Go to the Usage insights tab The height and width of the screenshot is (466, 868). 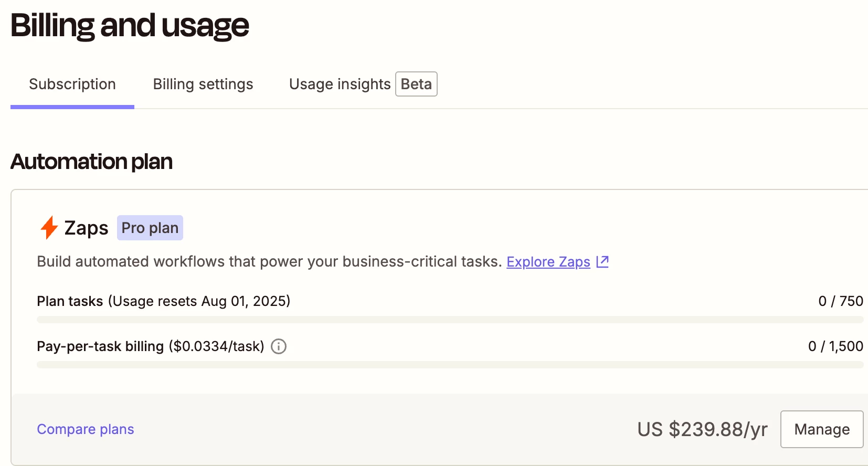[x=340, y=84]
